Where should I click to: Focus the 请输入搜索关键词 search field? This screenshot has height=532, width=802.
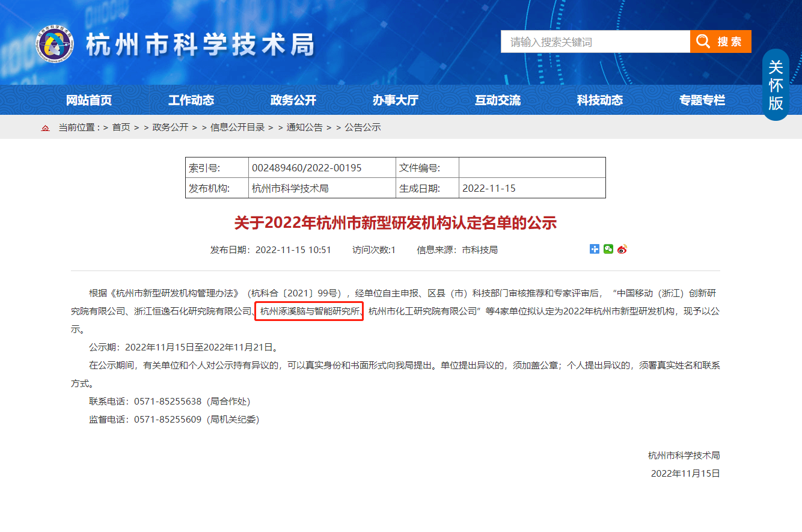pos(595,41)
